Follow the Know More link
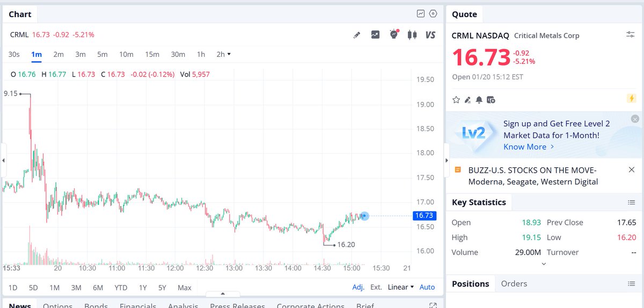This screenshot has height=308, width=644. pyautogui.click(x=529, y=146)
